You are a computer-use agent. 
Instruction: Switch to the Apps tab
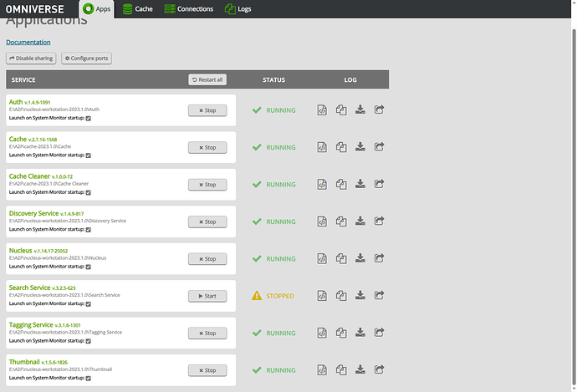pyautogui.click(x=96, y=9)
